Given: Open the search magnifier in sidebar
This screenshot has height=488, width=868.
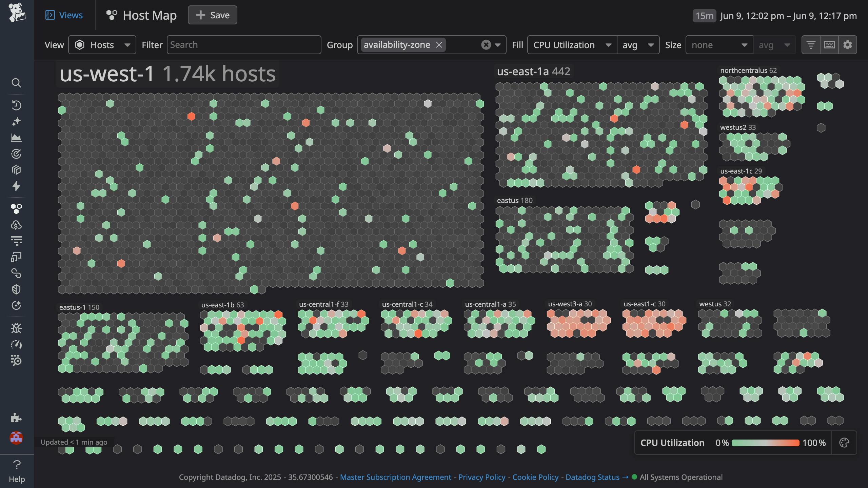Looking at the screenshot, I should pyautogui.click(x=16, y=83).
